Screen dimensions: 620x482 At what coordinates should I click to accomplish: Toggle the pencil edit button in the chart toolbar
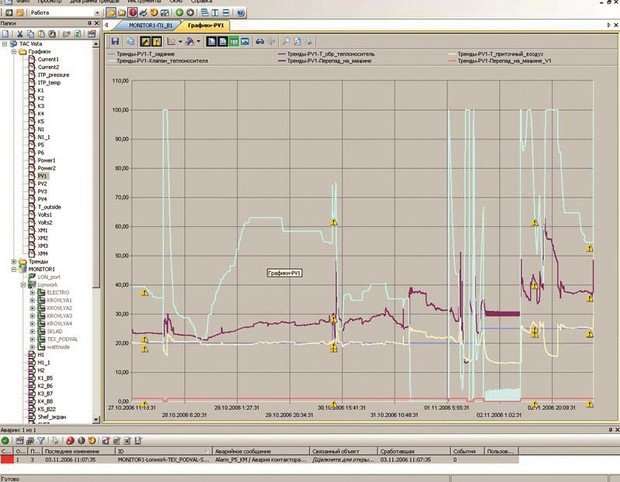[145, 42]
